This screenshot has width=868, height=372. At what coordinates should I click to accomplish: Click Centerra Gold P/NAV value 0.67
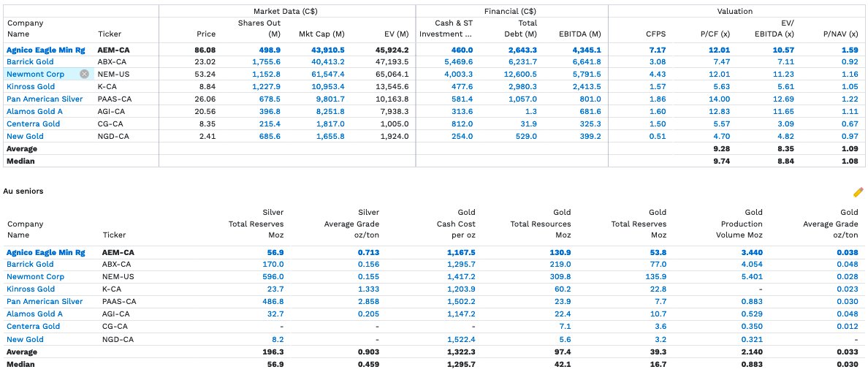click(x=849, y=124)
